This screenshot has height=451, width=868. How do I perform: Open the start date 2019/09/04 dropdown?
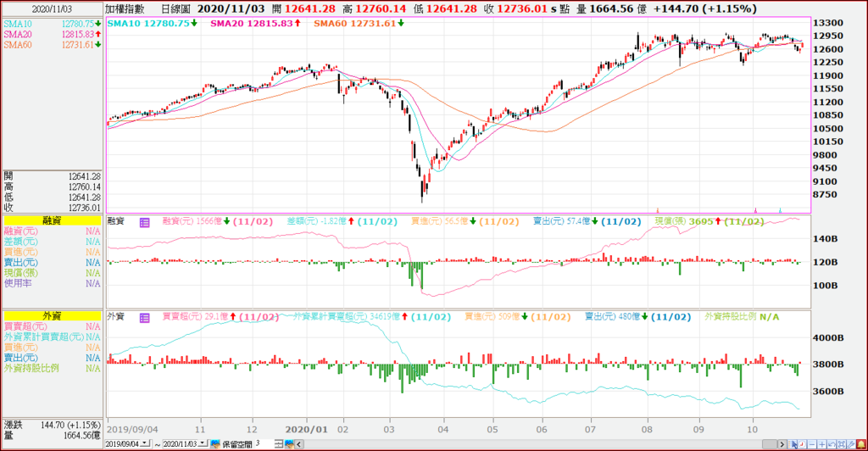point(146,443)
